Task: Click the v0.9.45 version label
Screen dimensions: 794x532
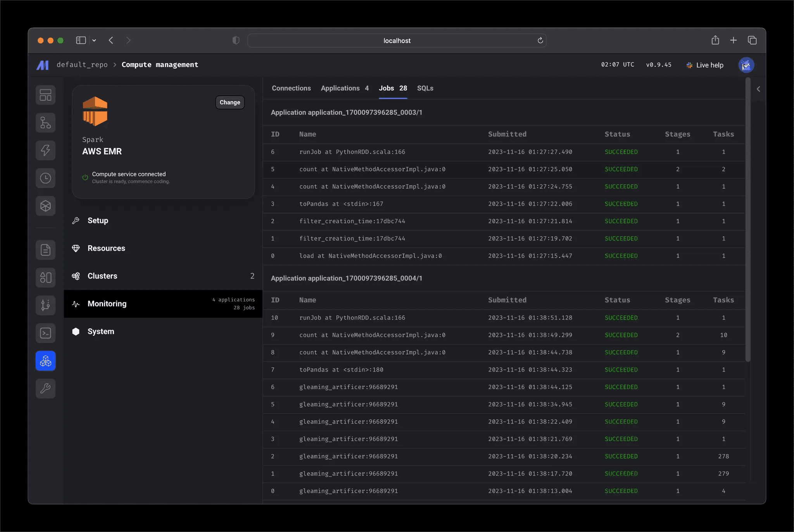Action: point(659,65)
